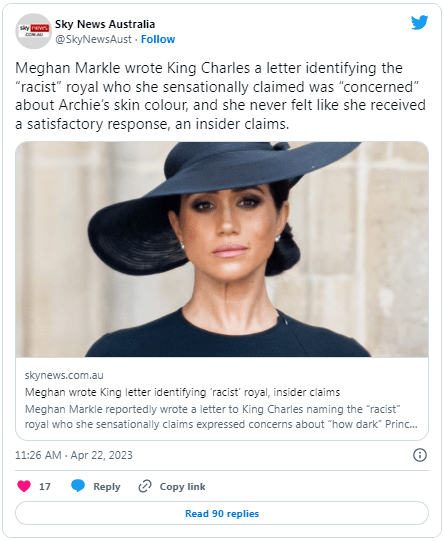The width and height of the screenshot is (444, 541).
Task: Click the @SkyNewsAust handle
Action: [93, 39]
